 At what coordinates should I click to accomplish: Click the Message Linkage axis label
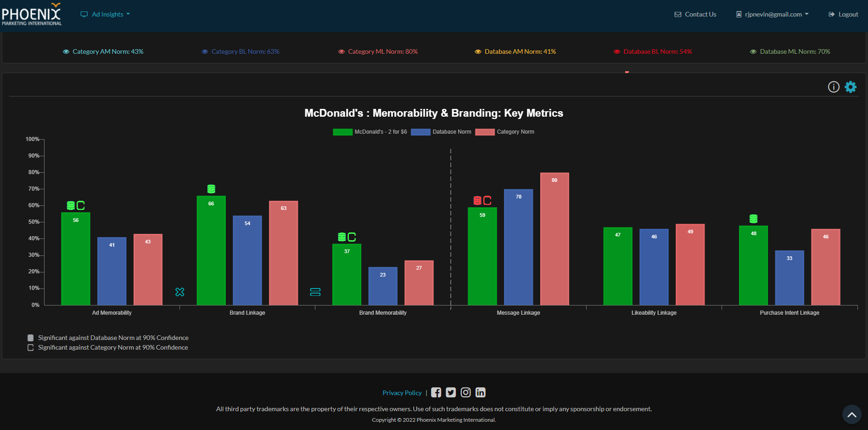(x=519, y=313)
